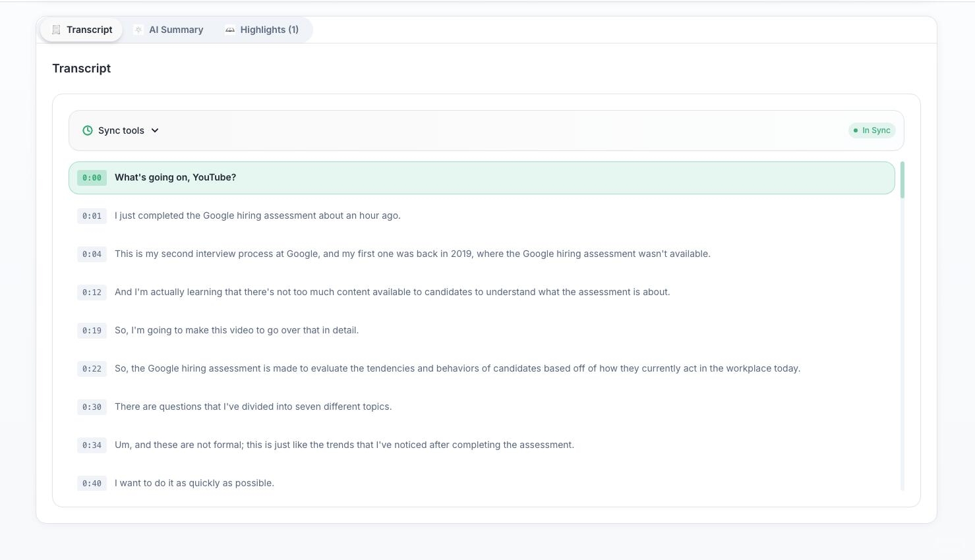Jump to timestamp 0:30

(92, 407)
